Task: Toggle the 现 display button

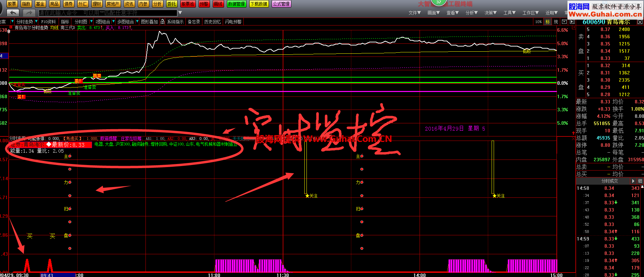Action: point(556,22)
